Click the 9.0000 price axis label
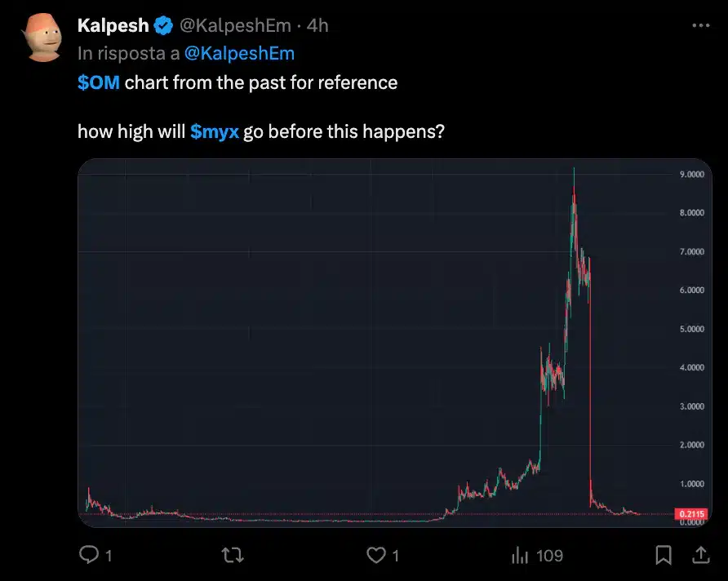This screenshot has height=581, width=728. pos(691,175)
